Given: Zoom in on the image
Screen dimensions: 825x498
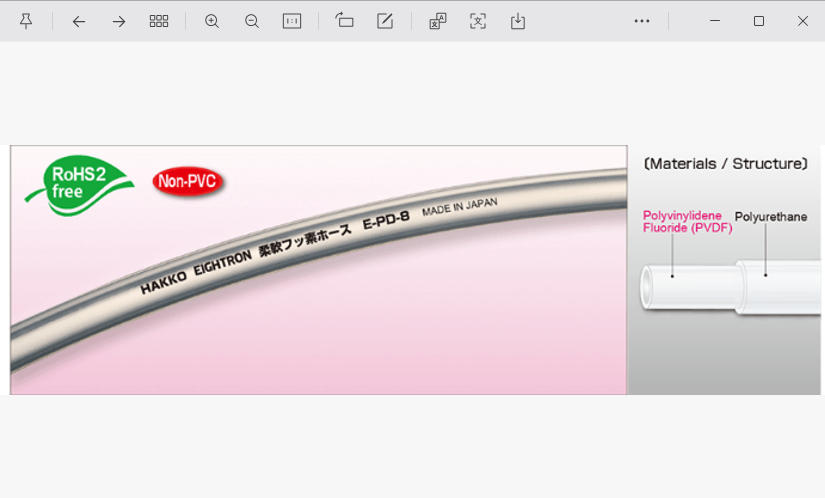Looking at the screenshot, I should (x=212, y=21).
